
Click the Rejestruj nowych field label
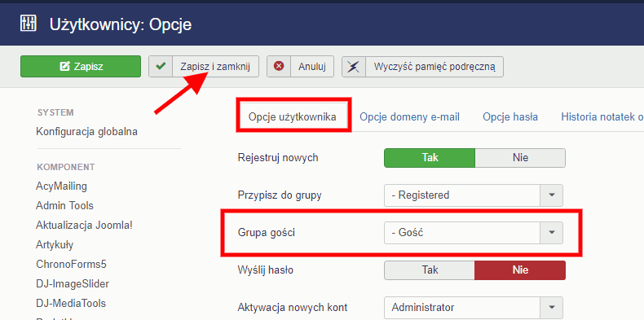[x=278, y=158]
